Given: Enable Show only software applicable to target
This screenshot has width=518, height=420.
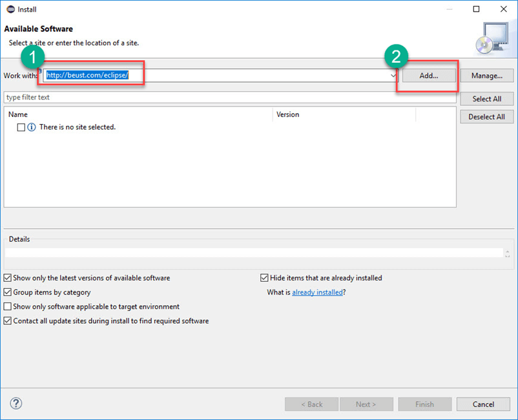Looking at the screenshot, I should 8,306.
